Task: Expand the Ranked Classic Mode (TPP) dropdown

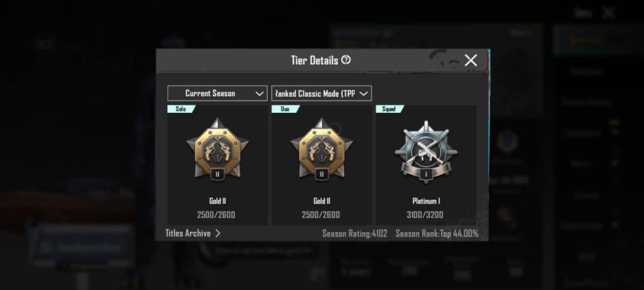Action: [x=321, y=93]
